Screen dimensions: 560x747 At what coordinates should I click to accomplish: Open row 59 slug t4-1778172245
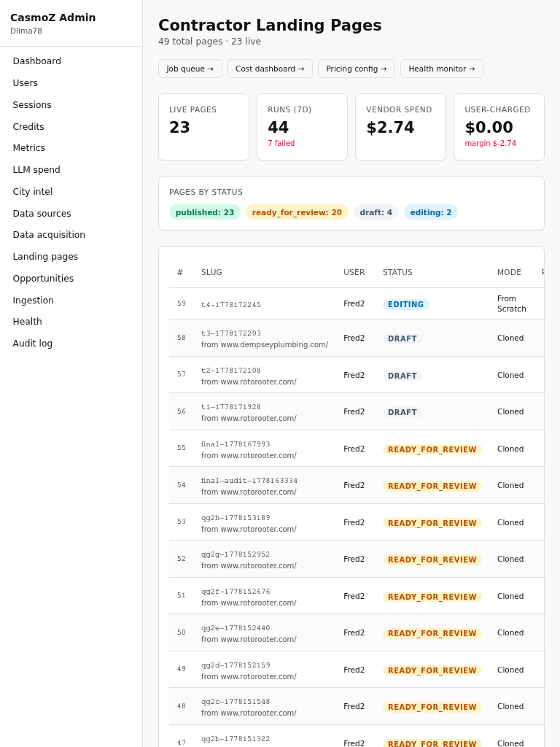coord(231,305)
